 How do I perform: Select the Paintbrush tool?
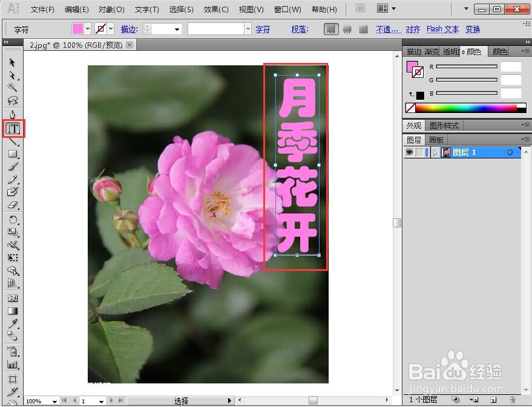(x=13, y=166)
